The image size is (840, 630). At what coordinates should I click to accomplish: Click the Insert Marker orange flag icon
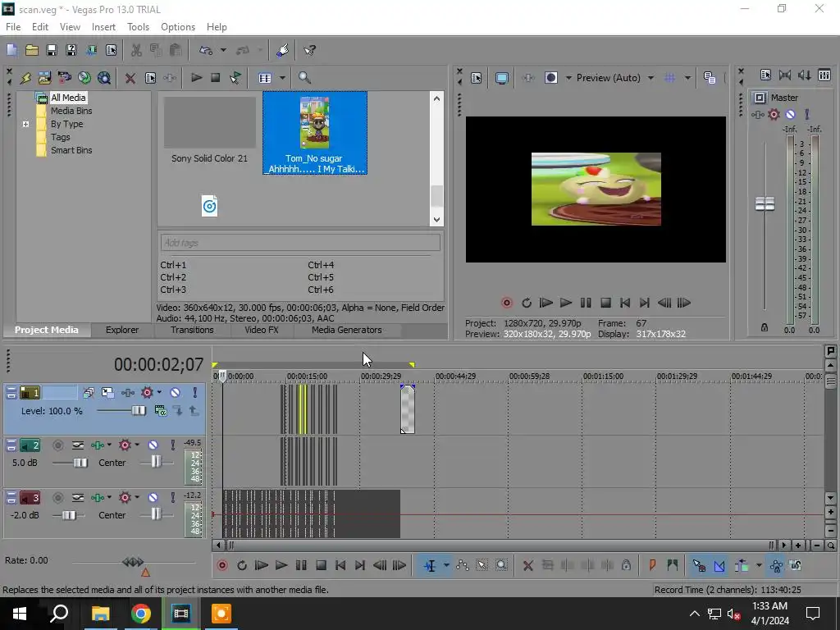pos(652,566)
